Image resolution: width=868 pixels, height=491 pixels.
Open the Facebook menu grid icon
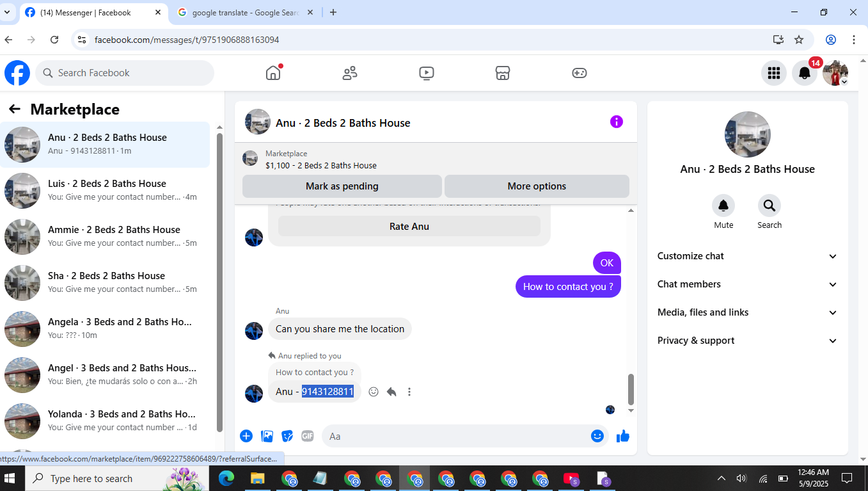(x=774, y=73)
